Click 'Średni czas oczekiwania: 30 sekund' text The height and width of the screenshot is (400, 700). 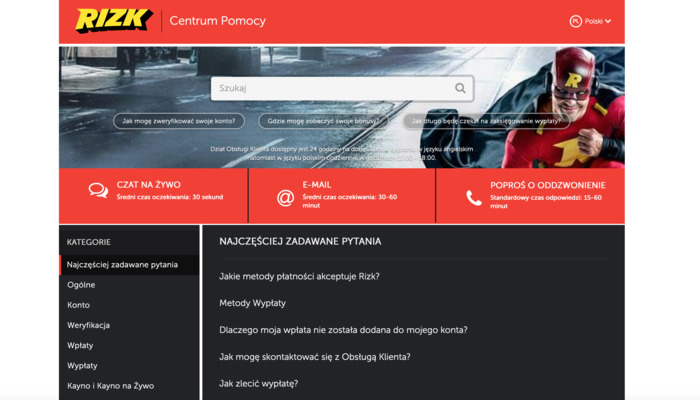(x=170, y=197)
